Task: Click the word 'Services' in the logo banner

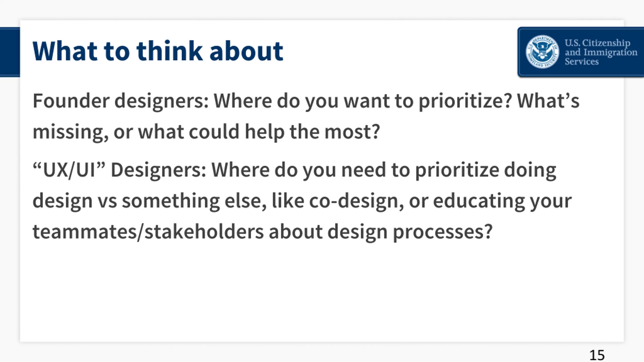Action: pyautogui.click(x=582, y=62)
